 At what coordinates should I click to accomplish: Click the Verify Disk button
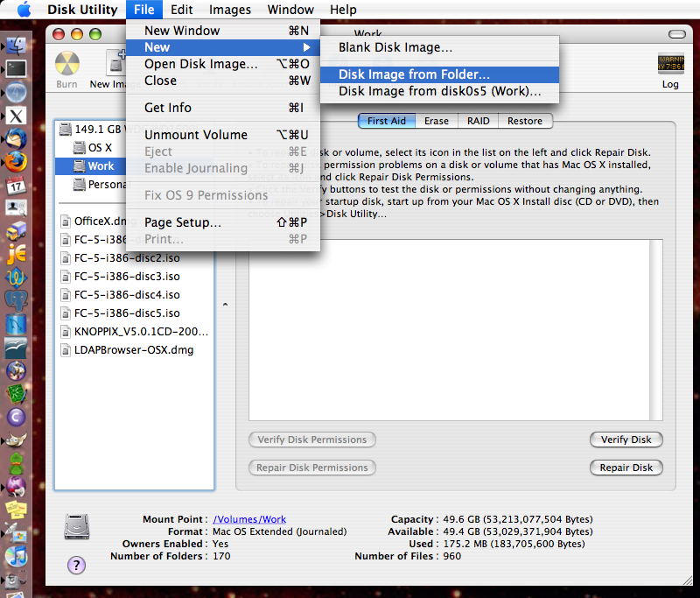click(626, 440)
